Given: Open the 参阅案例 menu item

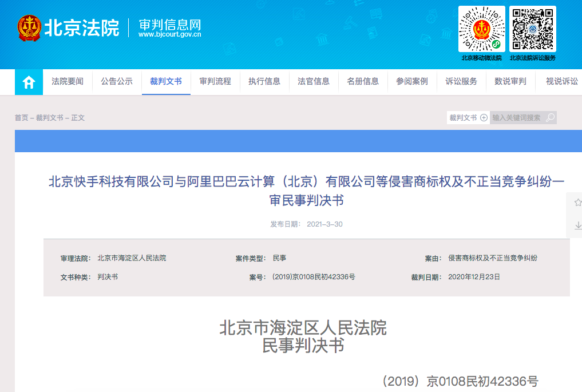Looking at the screenshot, I should pyautogui.click(x=412, y=81).
